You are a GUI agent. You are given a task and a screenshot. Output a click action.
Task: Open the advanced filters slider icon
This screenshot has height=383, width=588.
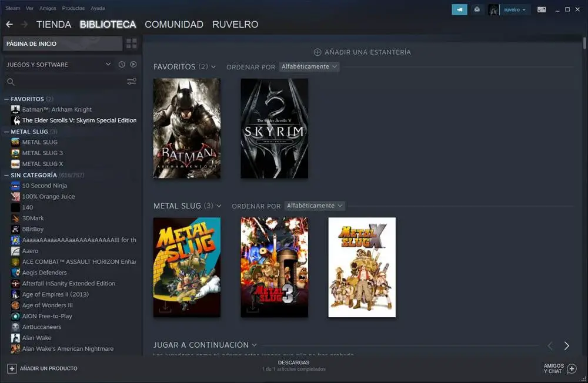[132, 81]
